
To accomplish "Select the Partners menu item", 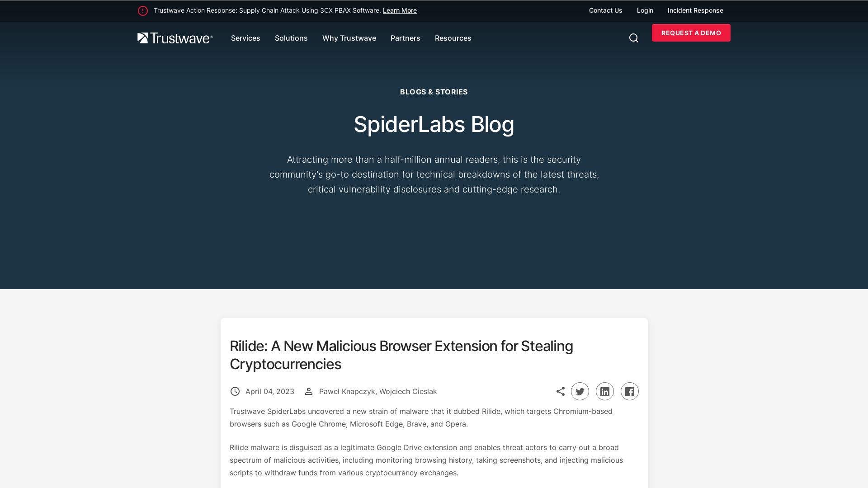I will 406,38.
